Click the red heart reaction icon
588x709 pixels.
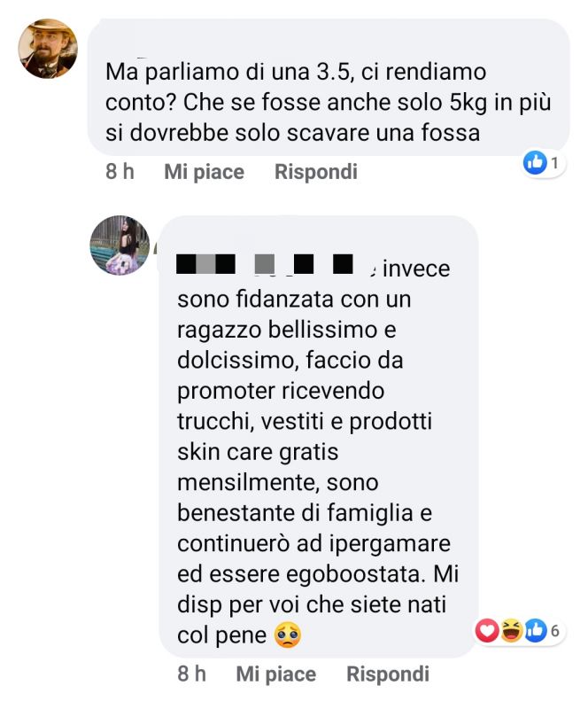486,630
